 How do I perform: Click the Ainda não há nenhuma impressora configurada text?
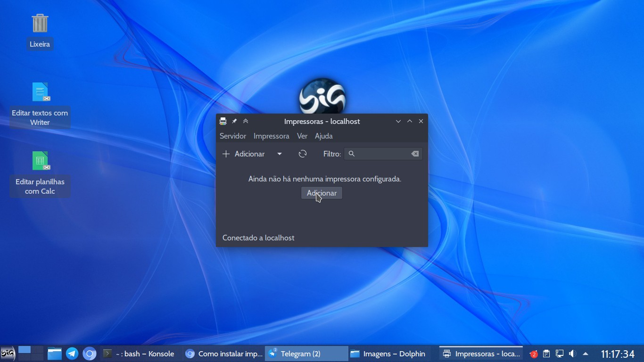[325, 179]
